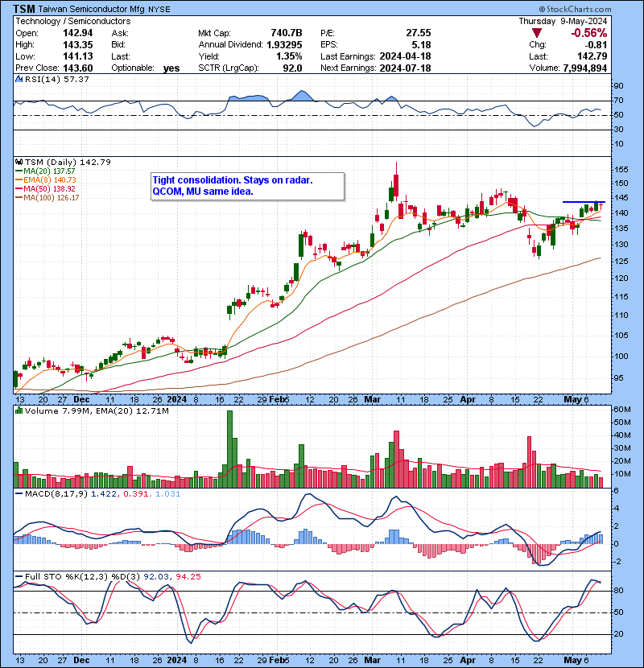Click the company name Taiwan Semiconductor Mfg
This screenshot has width=644, height=668.
[92, 9]
